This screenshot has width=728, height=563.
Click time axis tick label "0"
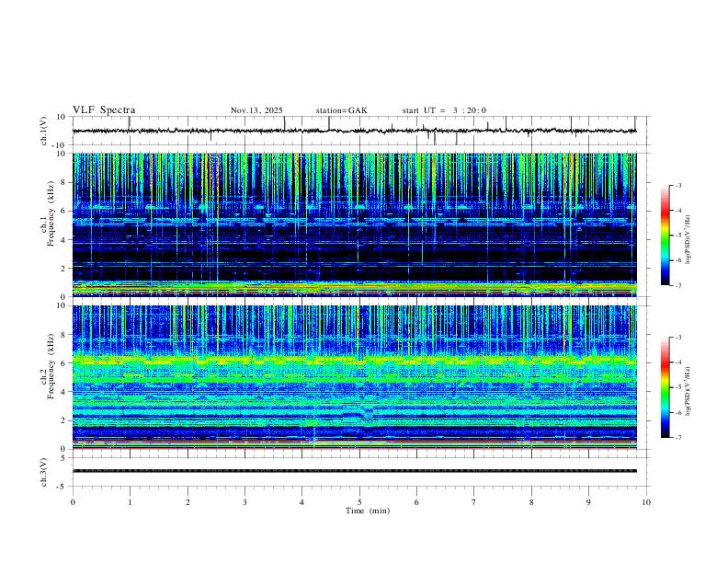[x=73, y=502]
